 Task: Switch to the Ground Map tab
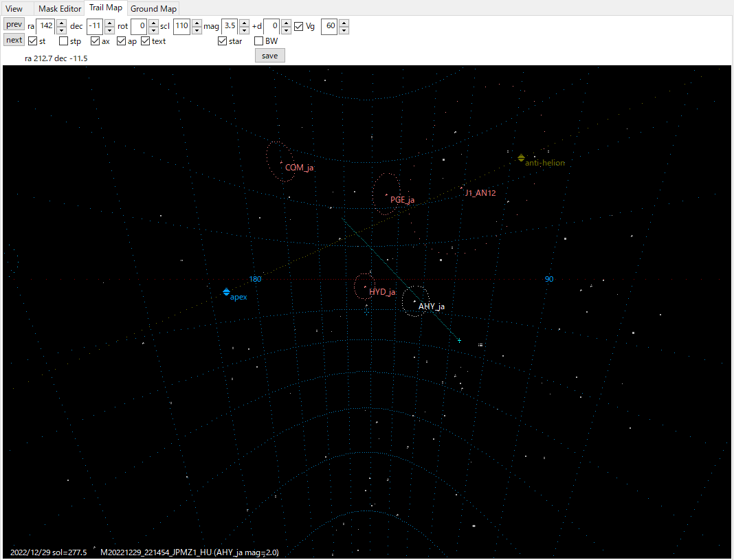pyautogui.click(x=154, y=8)
